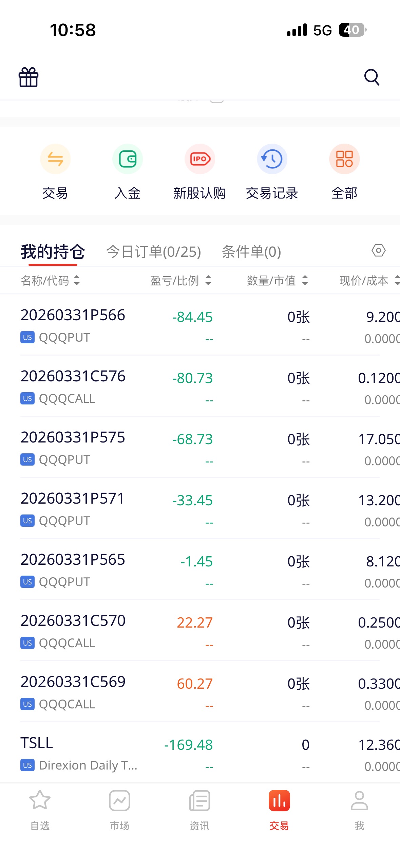Sort holdings by 盈亏/比例 column
This screenshot has height=868, width=400.
(x=180, y=281)
